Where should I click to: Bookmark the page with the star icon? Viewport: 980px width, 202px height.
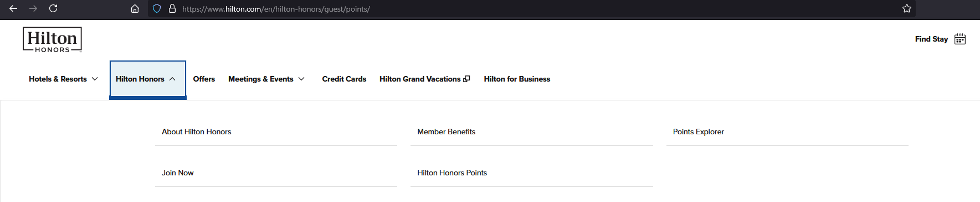[x=907, y=8]
